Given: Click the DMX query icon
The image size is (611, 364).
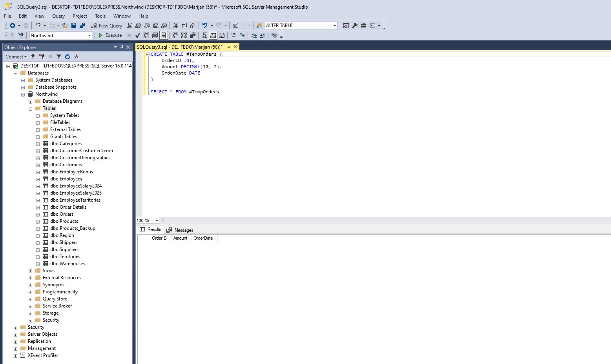Looking at the screenshot, I should [147, 25].
